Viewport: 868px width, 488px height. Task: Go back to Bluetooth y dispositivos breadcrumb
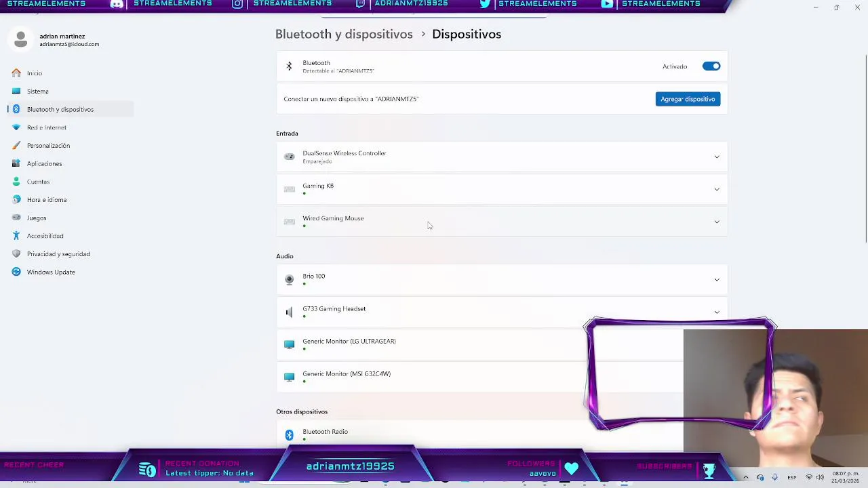click(x=344, y=34)
